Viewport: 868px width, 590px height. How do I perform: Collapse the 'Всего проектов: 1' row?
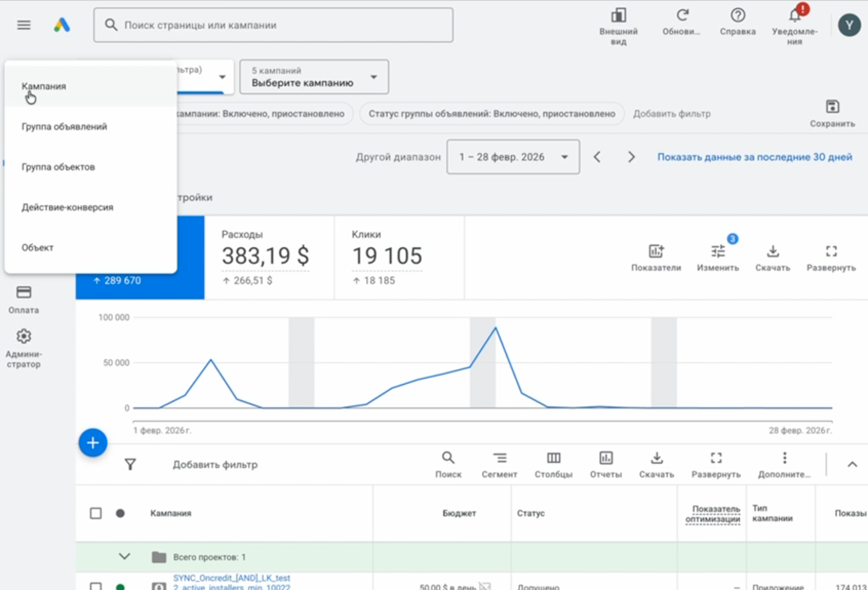(124, 557)
